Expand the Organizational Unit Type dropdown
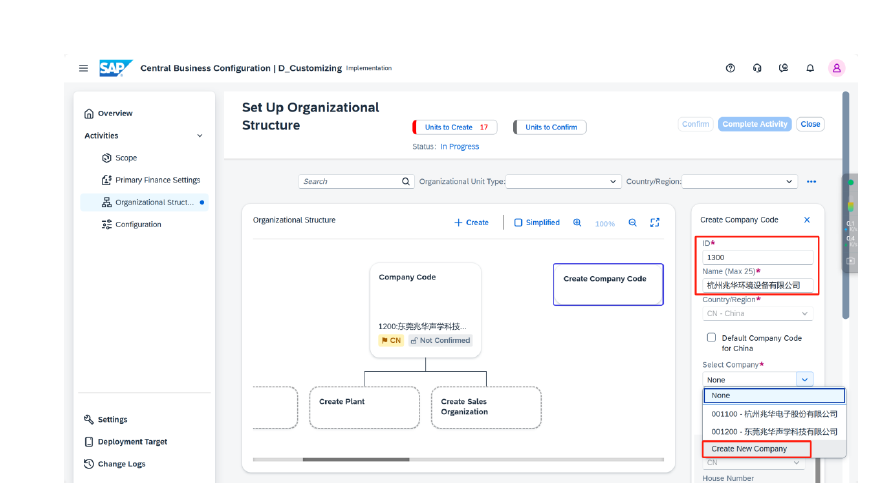893x497 pixels. click(x=614, y=182)
